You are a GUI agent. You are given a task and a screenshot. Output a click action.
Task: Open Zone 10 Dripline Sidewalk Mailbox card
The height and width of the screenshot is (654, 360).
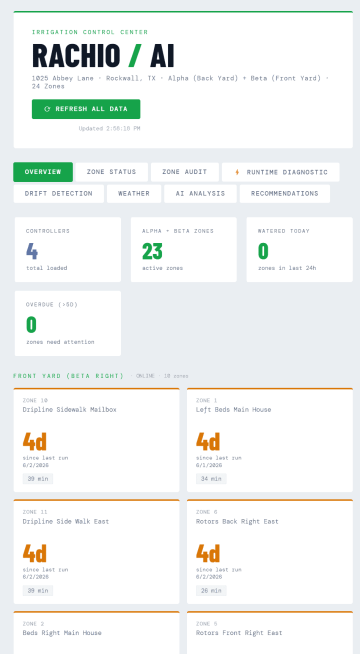click(x=96, y=440)
